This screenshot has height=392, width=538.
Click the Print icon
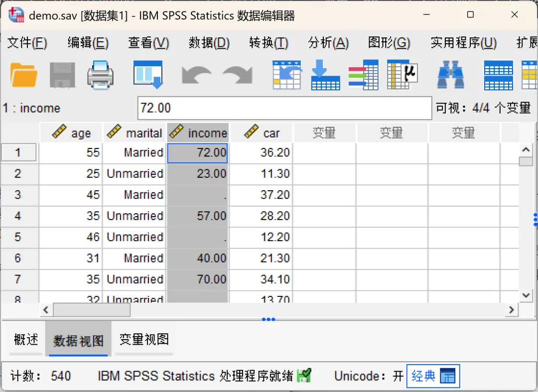pos(100,75)
